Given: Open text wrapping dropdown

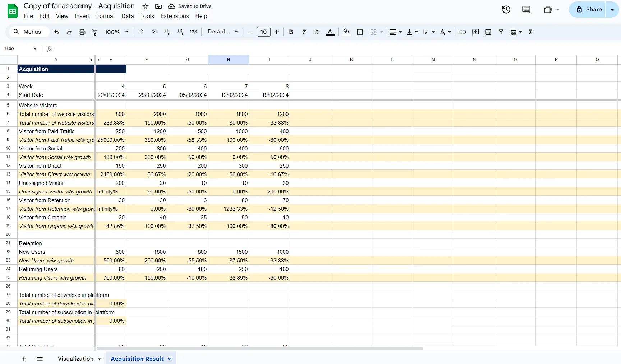Looking at the screenshot, I should (429, 32).
